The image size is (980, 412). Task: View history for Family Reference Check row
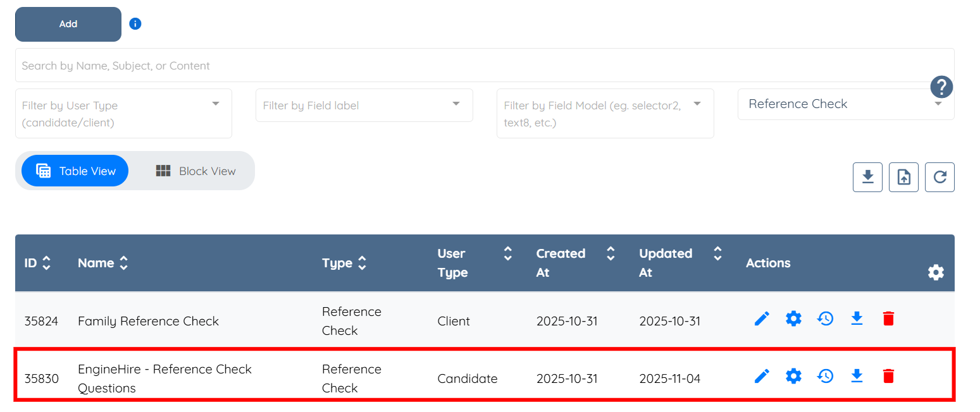(825, 319)
